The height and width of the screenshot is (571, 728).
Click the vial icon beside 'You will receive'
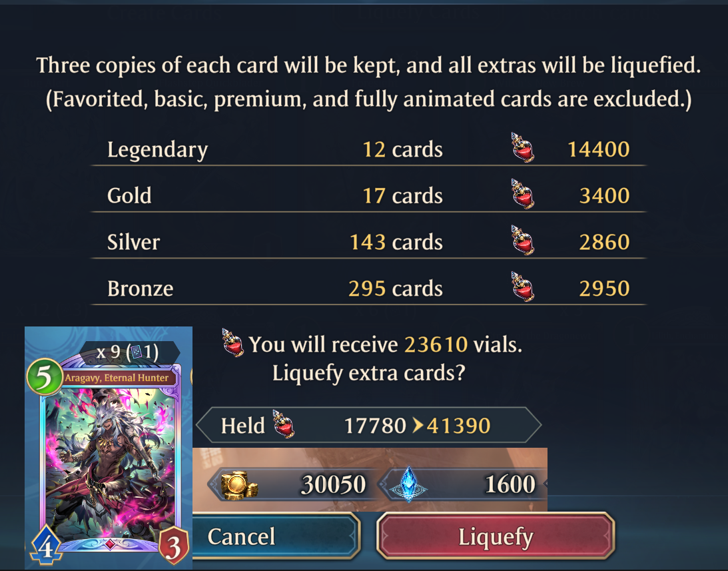pos(232,343)
